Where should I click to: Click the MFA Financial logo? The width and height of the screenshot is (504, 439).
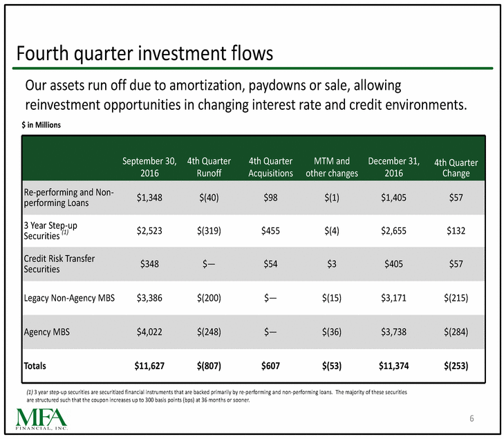tap(41, 419)
